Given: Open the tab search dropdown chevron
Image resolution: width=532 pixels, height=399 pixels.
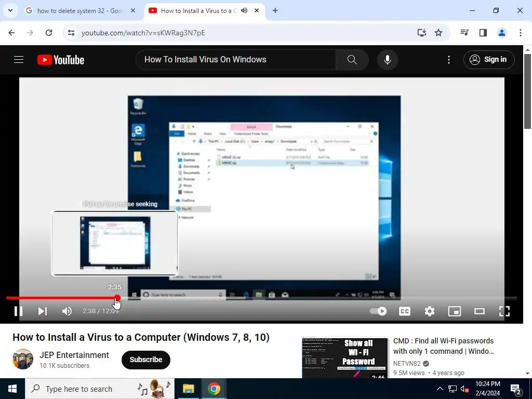Looking at the screenshot, I should [10, 11].
